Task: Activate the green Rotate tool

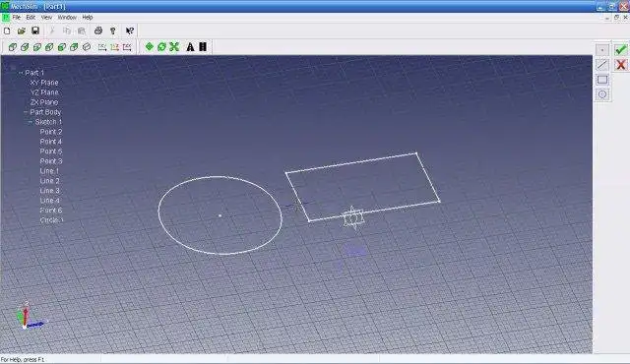Action: point(161,47)
